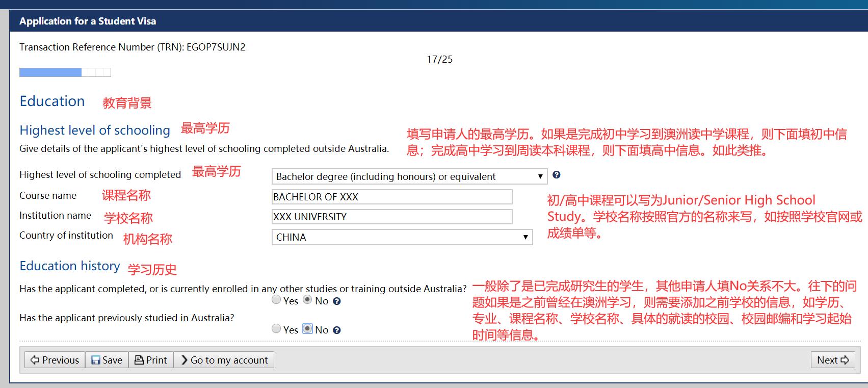The image size is (868, 388).
Task: Save the application form
Action: pyautogui.click(x=107, y=360)
